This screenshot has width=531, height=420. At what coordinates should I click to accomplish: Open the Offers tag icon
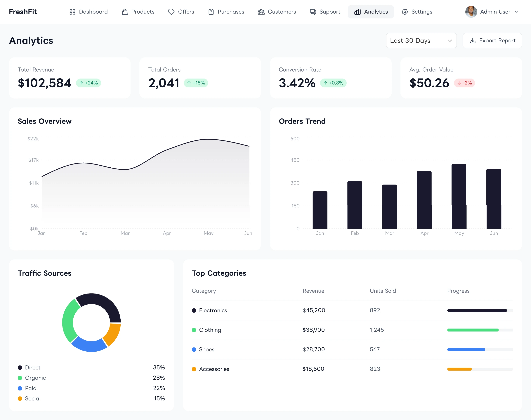[171, 12]
